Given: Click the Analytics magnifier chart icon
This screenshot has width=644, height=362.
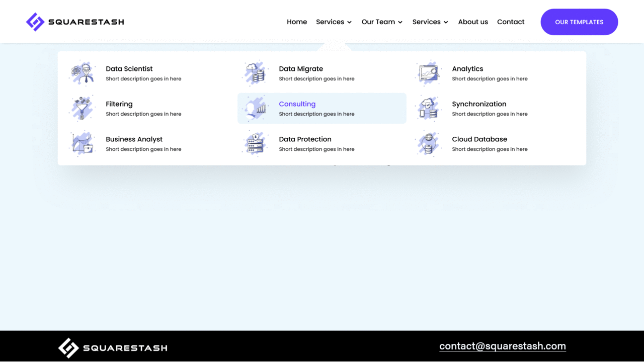Looking at the screenshot, I should pyautogui.click(x=428, y=73).
